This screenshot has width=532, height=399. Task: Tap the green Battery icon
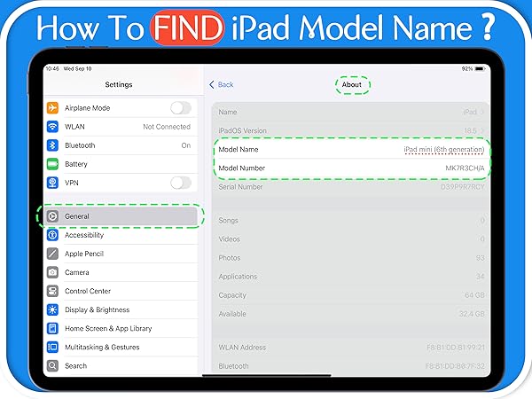(x=52, y=164)
